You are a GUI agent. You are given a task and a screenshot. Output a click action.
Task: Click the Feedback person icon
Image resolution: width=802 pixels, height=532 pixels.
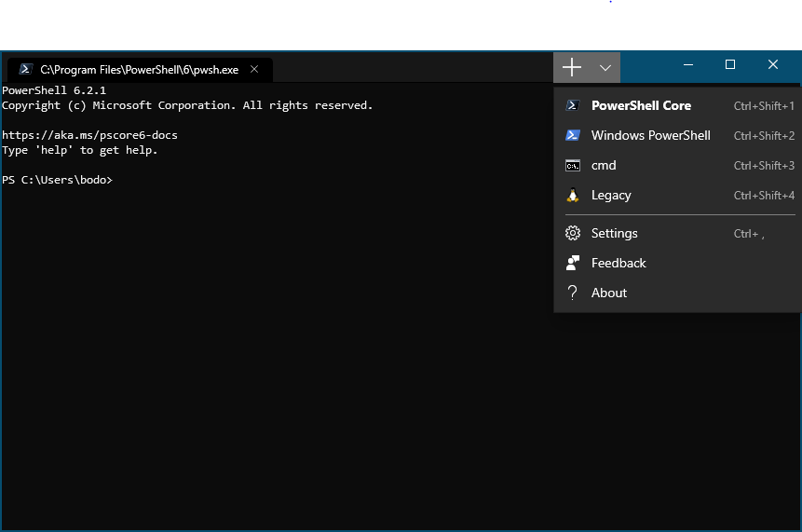(x=572, y=263)
